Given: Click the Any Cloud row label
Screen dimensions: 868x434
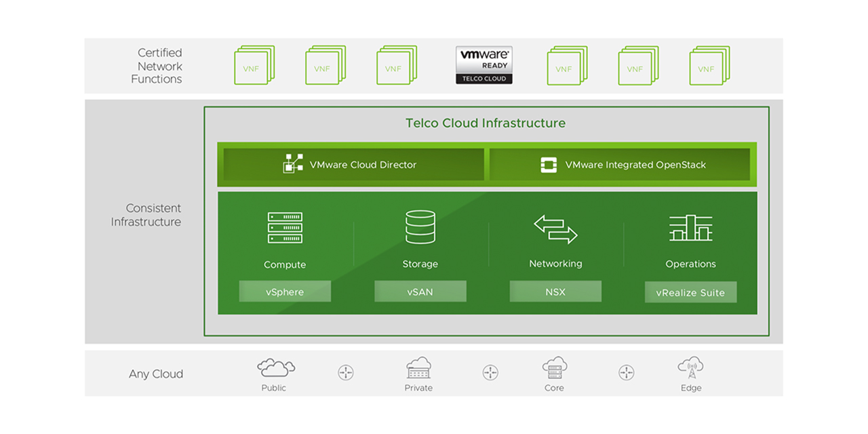Looking at the screenshot, I should click(x=155, y=374).
